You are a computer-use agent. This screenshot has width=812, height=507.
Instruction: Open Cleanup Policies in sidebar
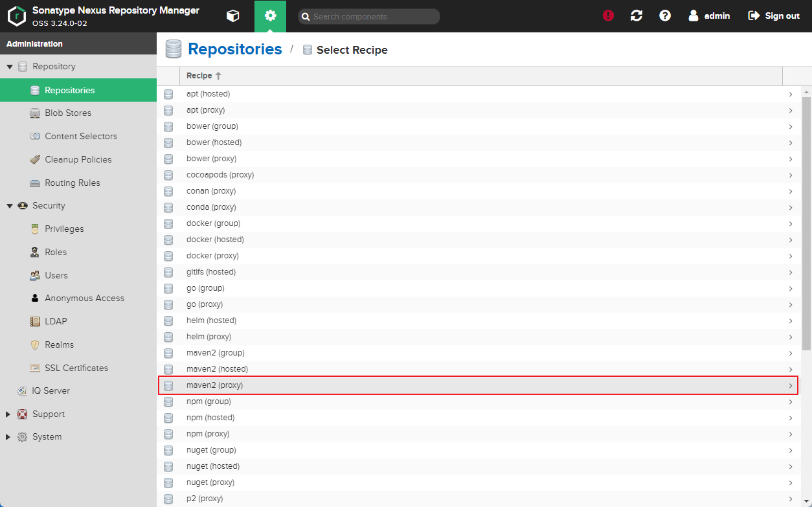tap(78, 159)
